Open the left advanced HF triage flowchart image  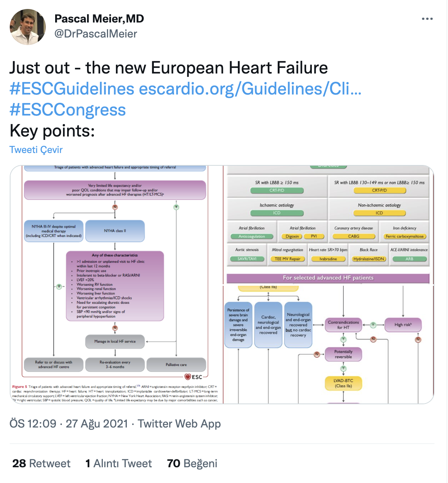(x=116, y=285)
